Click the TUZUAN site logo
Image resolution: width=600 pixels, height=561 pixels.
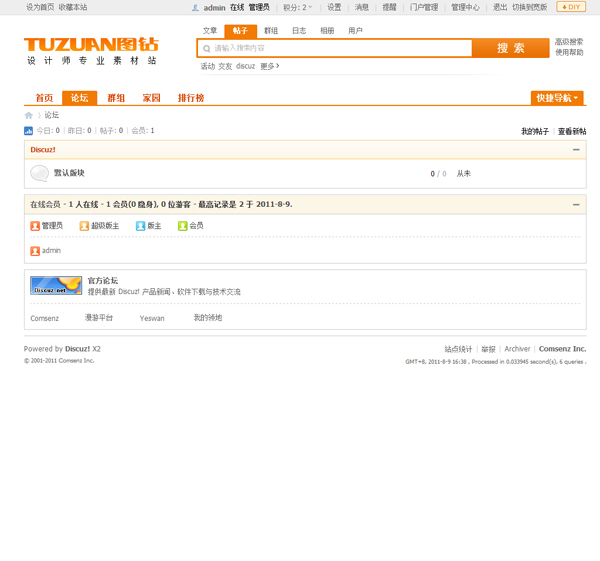[91, 51]
